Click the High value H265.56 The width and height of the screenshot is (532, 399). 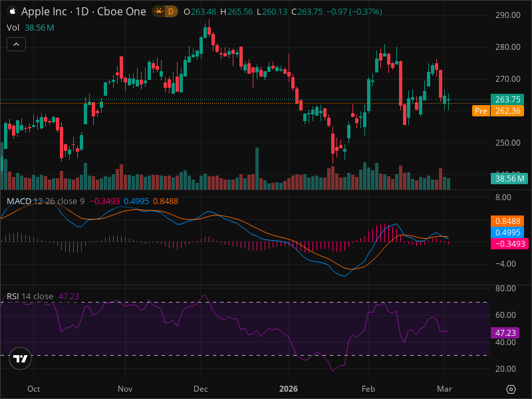pos(237,12)
